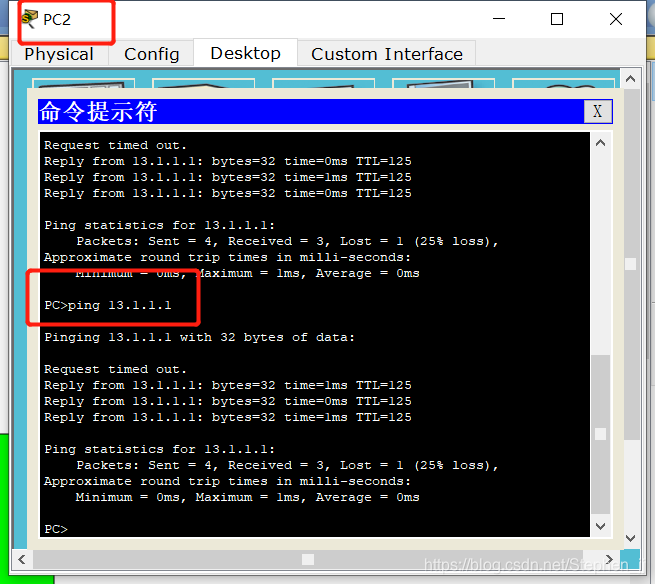Click the terminal vertical scrollbar thumb
The width and height of the screenshot is (655, 584).
[601, 434]
